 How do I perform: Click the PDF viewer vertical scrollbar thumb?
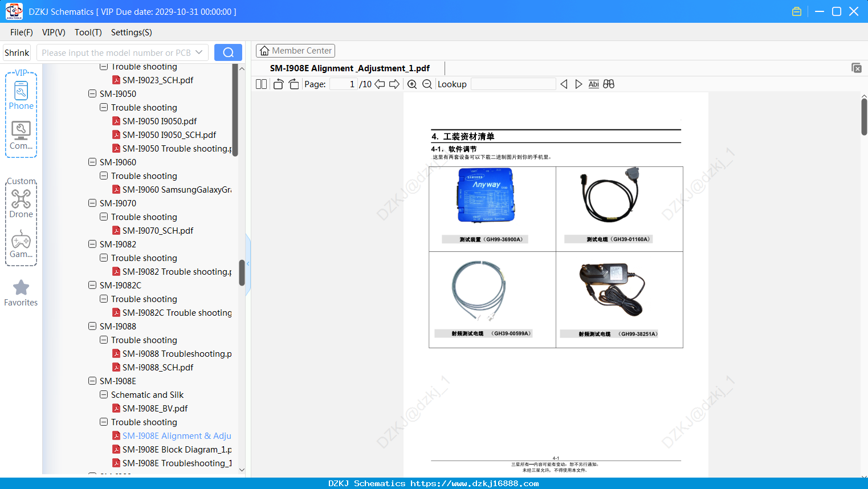coord(864,117)
